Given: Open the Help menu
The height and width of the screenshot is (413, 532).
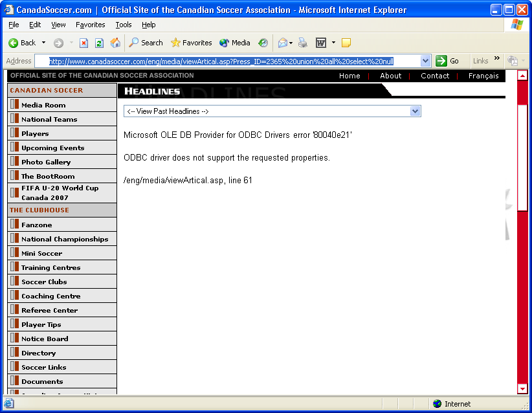Looking at the screenshot, I should (x=149, y=25).
